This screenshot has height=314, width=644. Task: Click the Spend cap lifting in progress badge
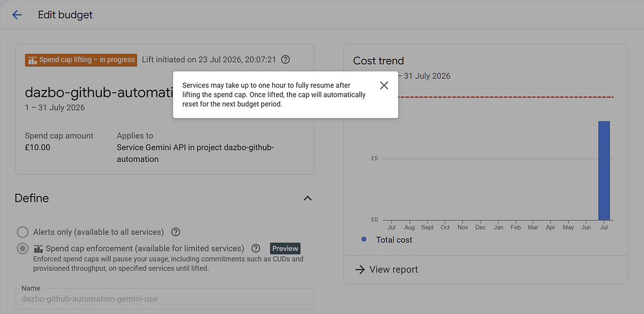(x=81, y=60)
